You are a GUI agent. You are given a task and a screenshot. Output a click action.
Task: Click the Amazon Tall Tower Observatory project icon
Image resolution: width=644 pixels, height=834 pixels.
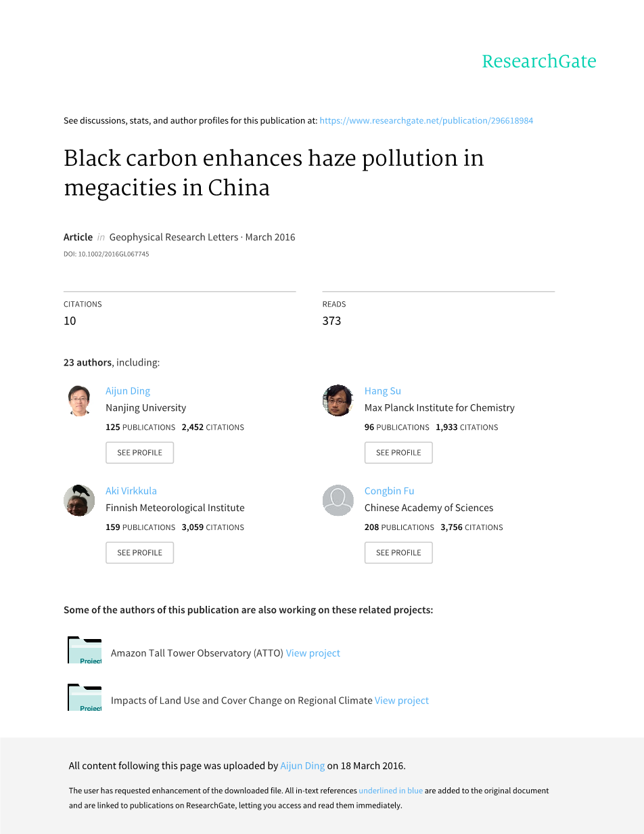pyautogui.click(x=85, y=651)
